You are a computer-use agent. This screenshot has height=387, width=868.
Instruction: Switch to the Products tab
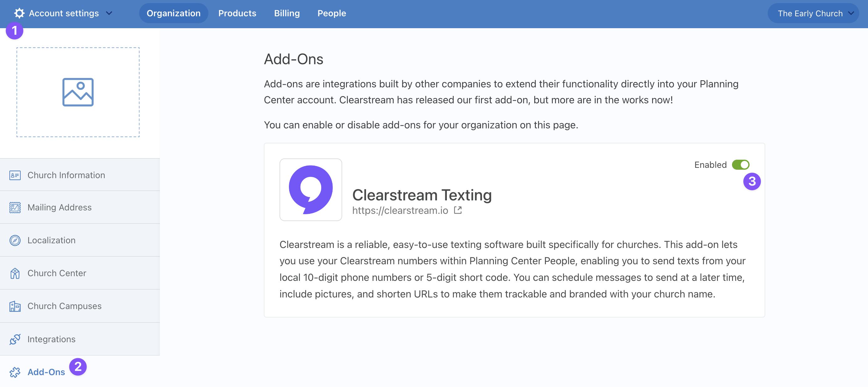237,13
